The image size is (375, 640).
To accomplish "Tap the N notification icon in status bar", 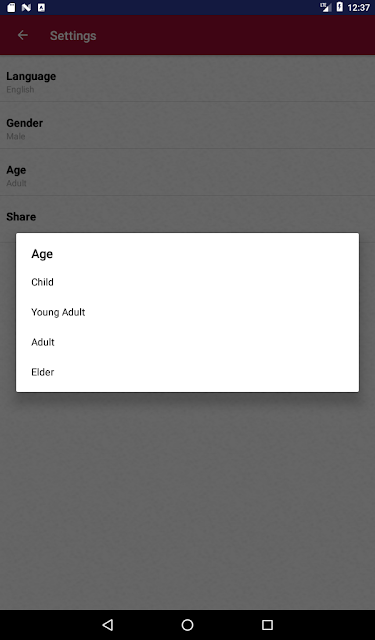I will 26,7.
